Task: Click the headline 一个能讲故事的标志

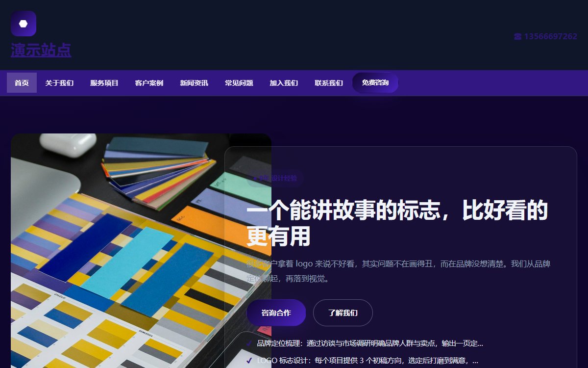Action: coord(397,223)
